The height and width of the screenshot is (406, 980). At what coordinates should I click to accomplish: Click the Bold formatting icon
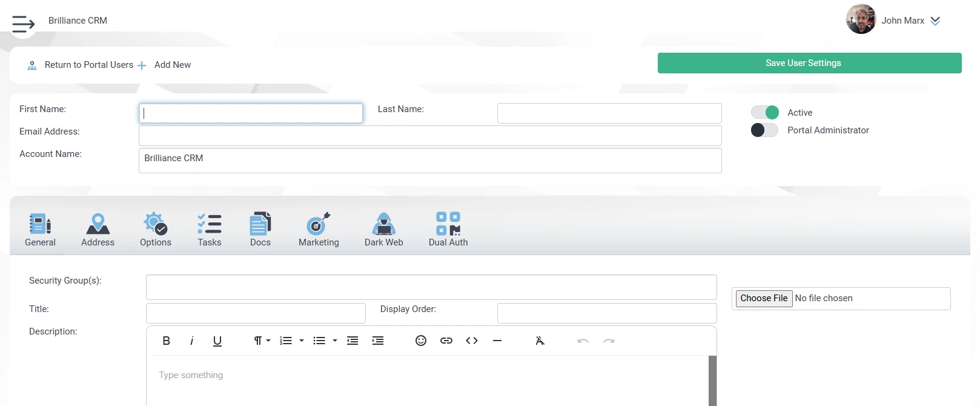coord(166,341)
